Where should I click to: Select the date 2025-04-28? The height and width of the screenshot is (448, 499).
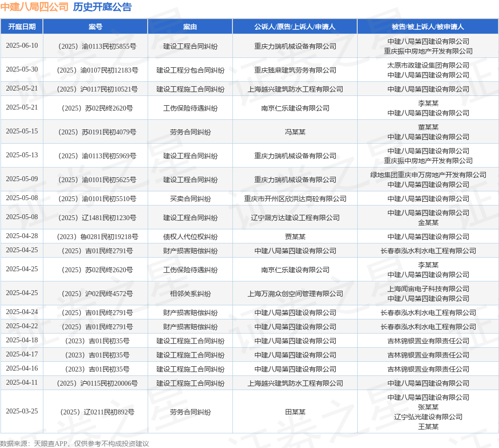pyautogui.click(x=21, y=236)
